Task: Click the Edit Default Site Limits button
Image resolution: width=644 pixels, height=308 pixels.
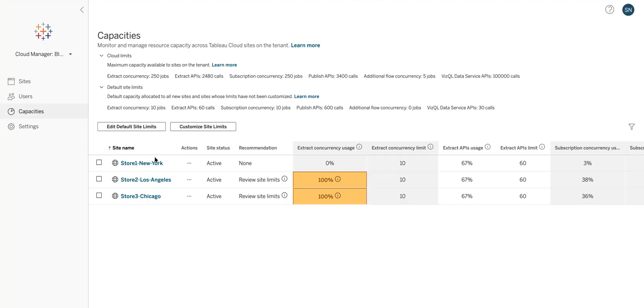Action: click(x=132, y=127)
